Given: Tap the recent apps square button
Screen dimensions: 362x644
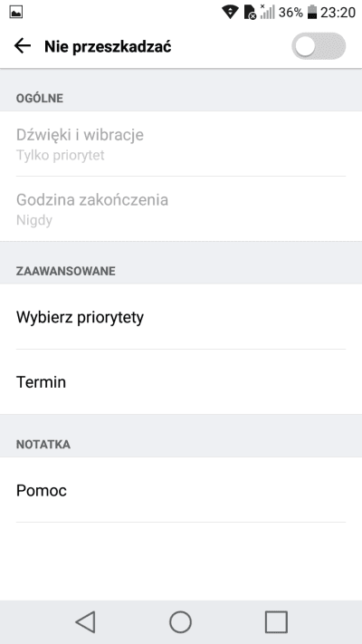Looking at the screenshot, I should click(x=276, y=622).
